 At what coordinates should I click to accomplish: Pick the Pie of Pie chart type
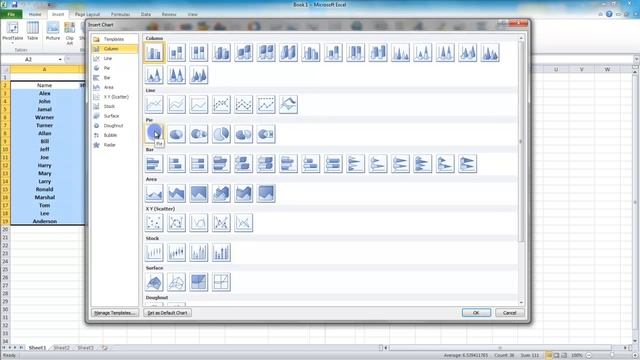point(199,134)
